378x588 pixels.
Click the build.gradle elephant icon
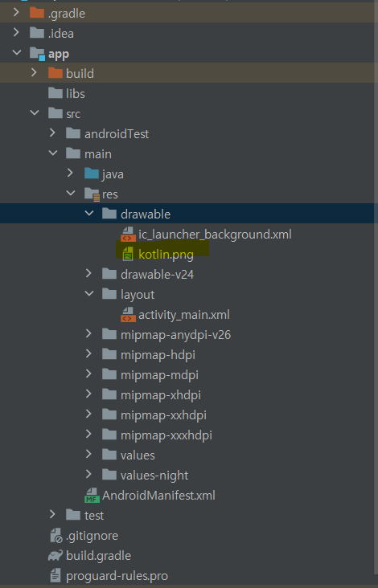pos(55,555)
